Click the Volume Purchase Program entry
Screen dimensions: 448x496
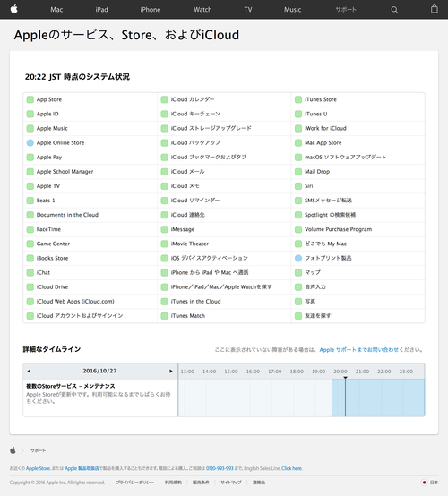[x=338, y=229]
